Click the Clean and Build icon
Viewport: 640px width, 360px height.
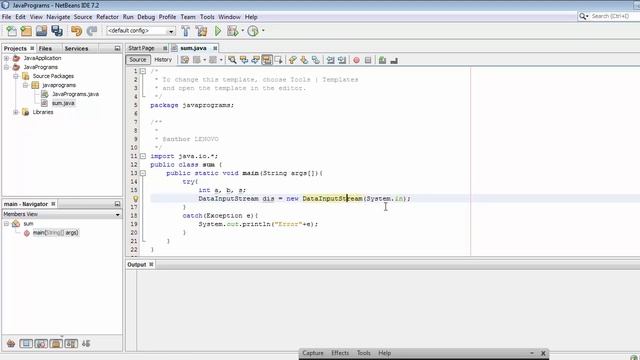[201, 31]
